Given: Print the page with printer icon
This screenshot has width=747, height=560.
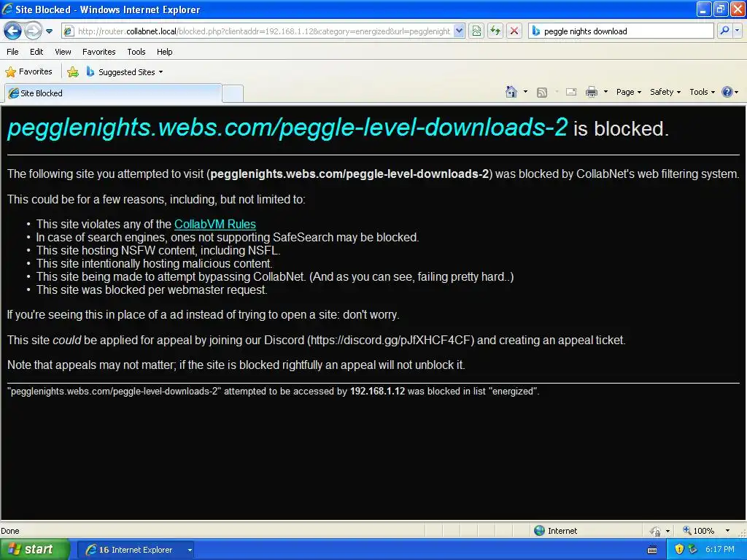Looking at the screenshot, I should (591, 92).
